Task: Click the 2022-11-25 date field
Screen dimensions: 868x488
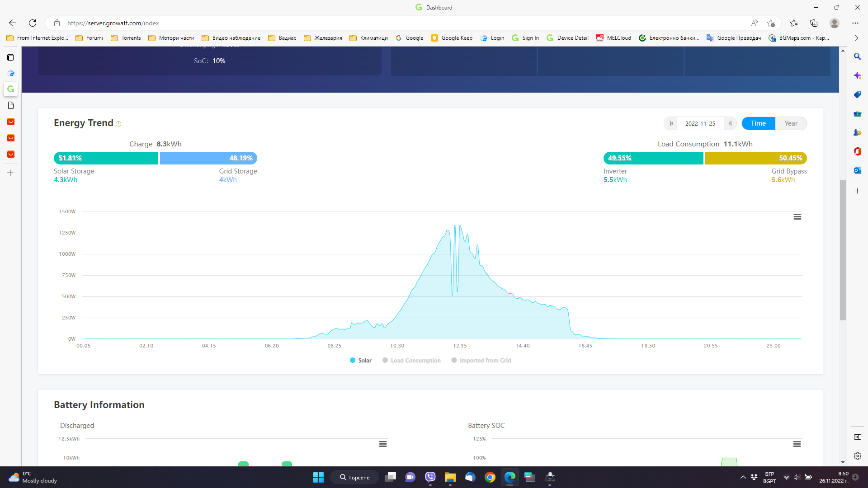Action: 700,123
